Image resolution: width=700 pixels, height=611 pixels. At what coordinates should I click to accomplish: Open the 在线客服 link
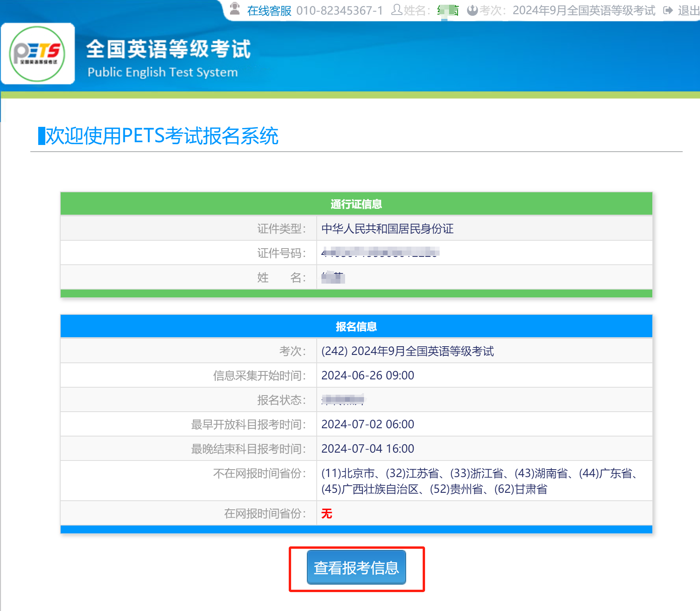(269, 11)
